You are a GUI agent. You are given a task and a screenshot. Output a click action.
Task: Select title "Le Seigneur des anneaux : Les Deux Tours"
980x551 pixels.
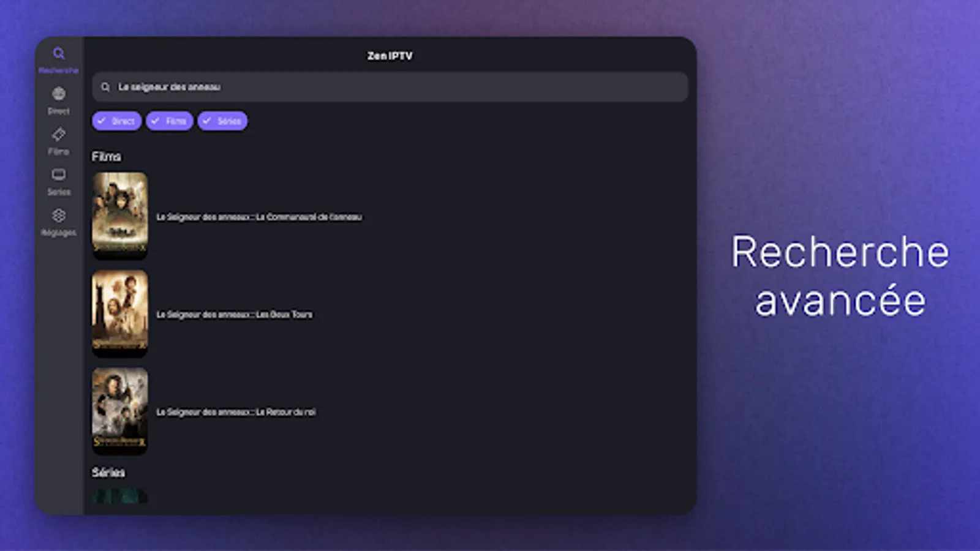pos(235,315)
